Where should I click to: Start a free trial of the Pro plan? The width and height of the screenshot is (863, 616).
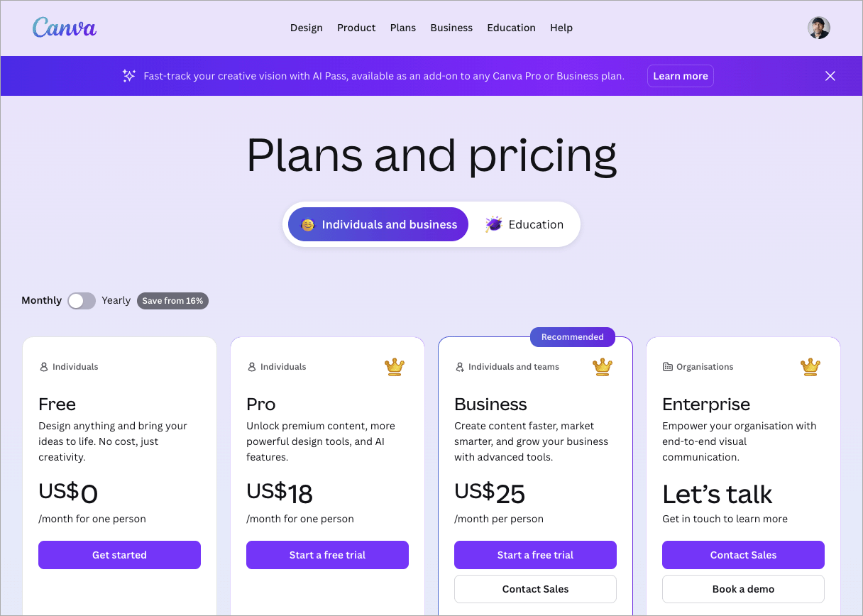(327, 555)
